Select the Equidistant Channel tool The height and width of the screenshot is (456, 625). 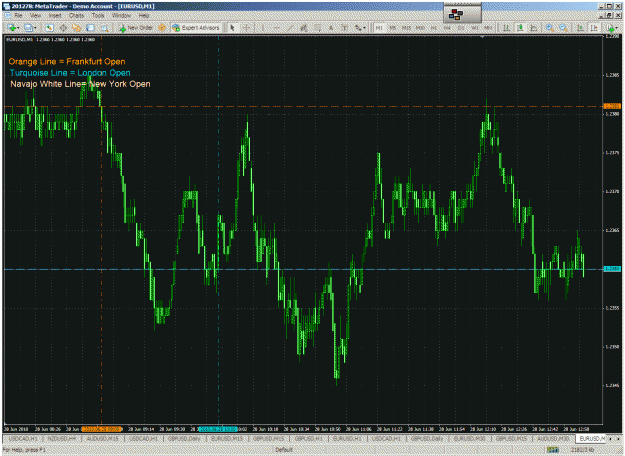304,28
